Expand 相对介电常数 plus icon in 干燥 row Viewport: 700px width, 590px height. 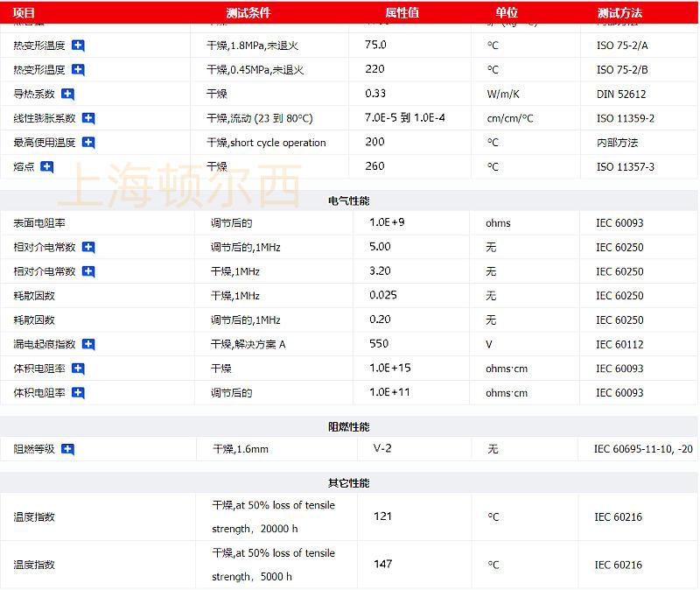(x=88, y=272)
